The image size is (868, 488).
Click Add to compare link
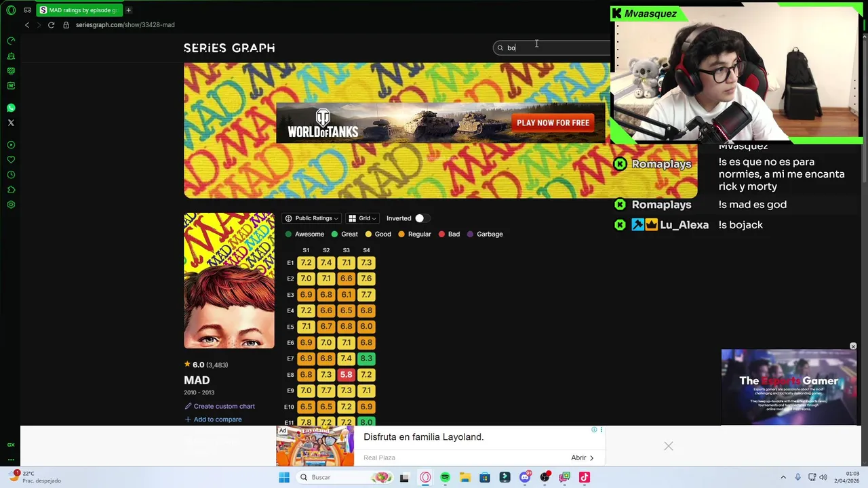213,420
